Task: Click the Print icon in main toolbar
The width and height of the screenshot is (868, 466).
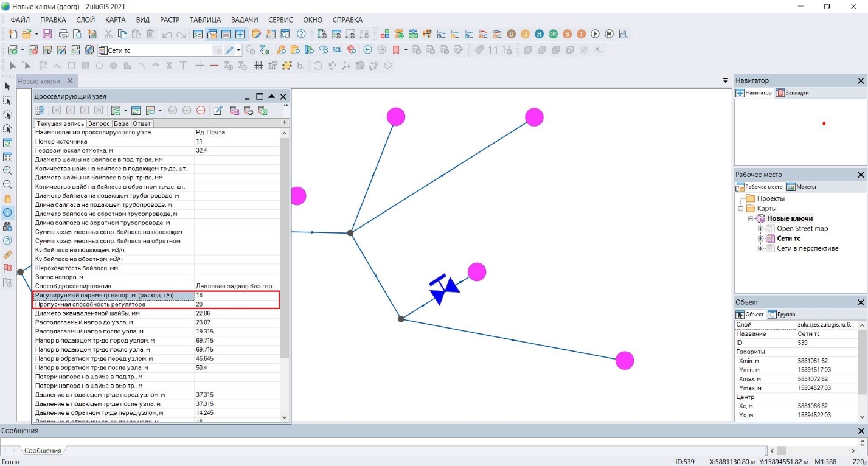Action: (x=63, y=34)
